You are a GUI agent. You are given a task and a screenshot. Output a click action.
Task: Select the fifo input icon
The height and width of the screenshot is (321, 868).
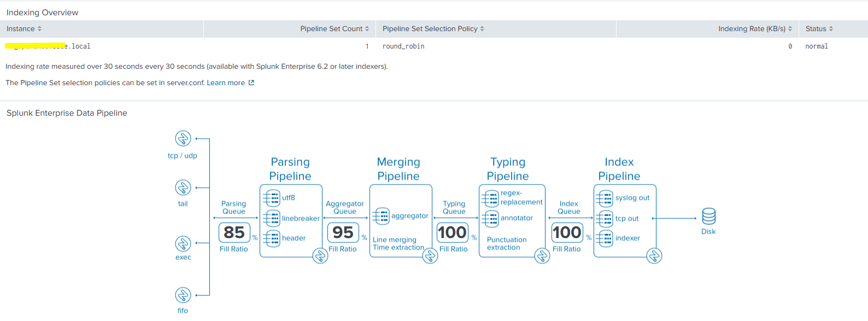tap(183, 295)
